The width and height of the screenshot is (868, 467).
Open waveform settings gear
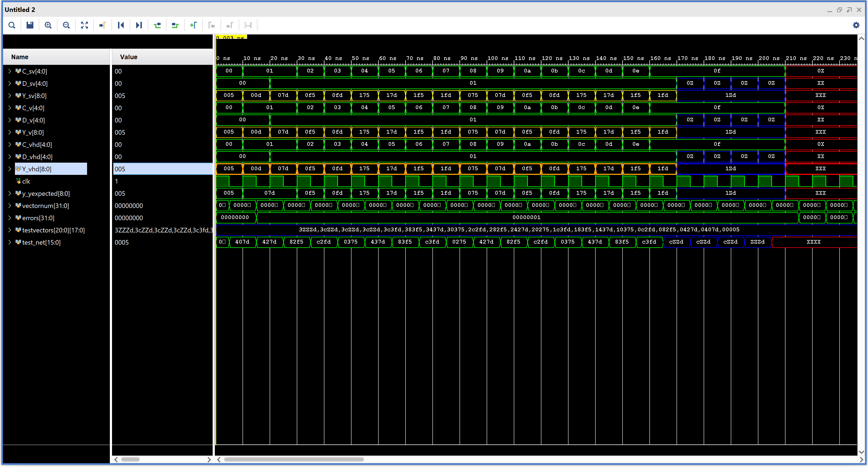856,25
